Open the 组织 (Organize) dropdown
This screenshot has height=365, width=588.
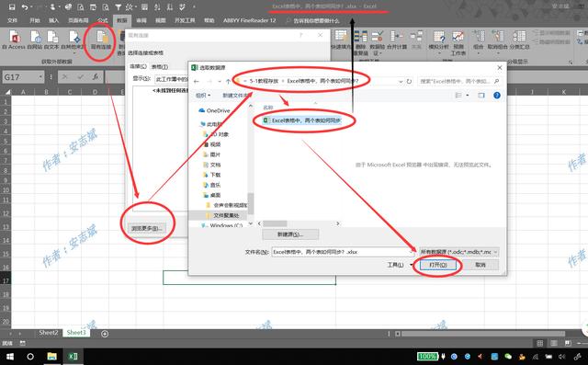[203, 96]
